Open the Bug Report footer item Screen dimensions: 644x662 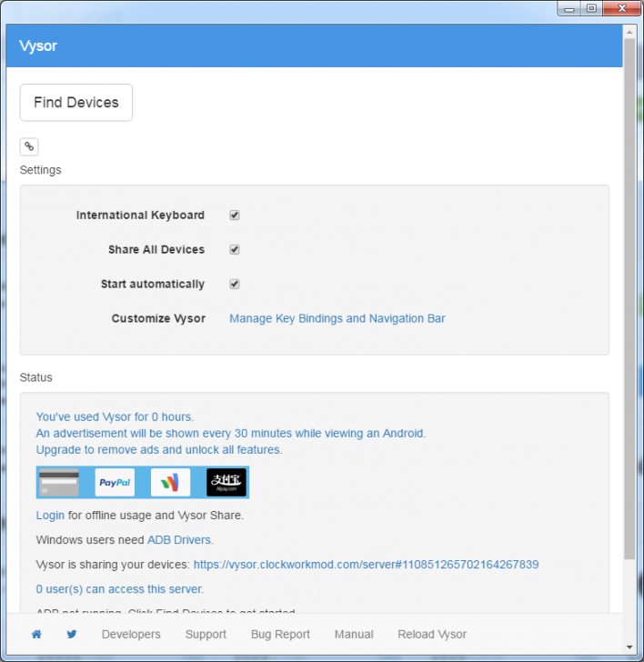(280, 634)
